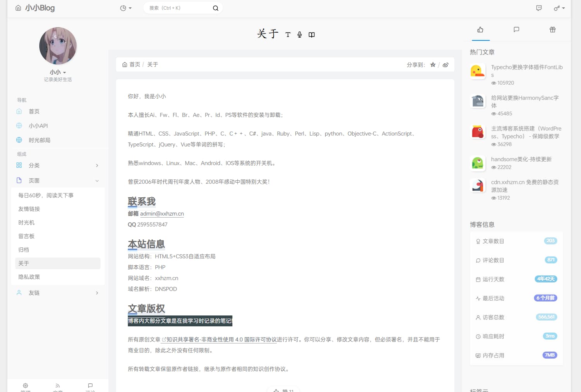Screen dimensions: 581x392
Task: Click the 评论 bubble icon at sidebar bottom
Action: coord(90,386)
